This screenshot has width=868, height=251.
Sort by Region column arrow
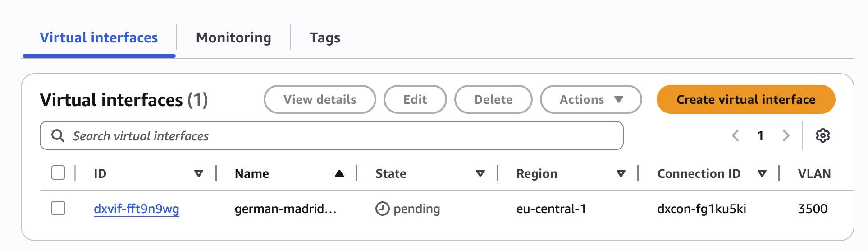[621, 174]
